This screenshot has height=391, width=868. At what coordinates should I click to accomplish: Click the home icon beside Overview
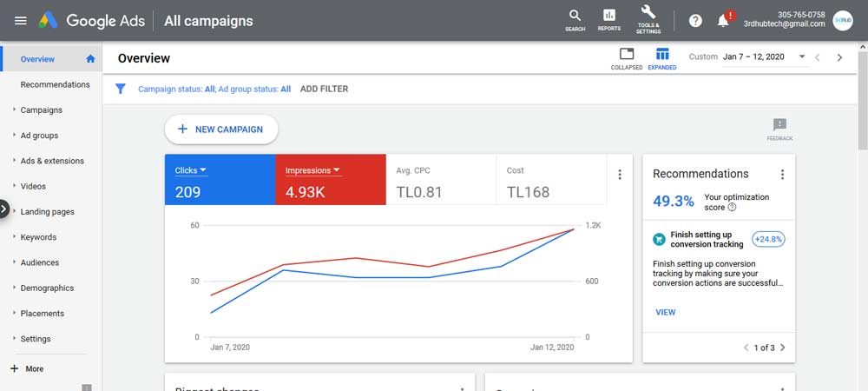click(90, 59)
